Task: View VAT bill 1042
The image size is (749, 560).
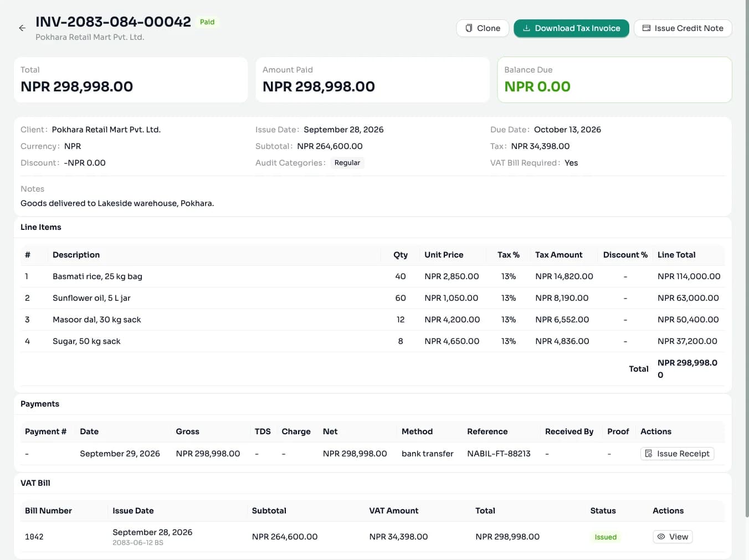Action: pyautogui.click(x=673, y=537)
